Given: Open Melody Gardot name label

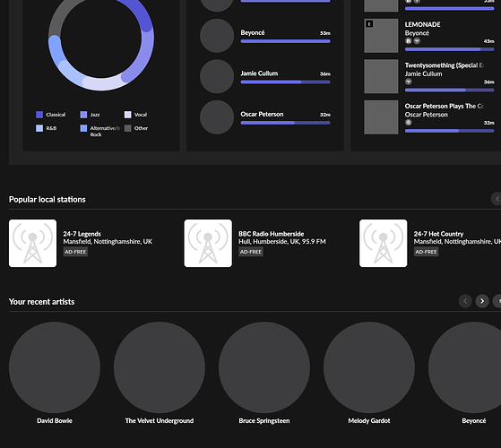Looking at the screenshot, I should (369, 421).
